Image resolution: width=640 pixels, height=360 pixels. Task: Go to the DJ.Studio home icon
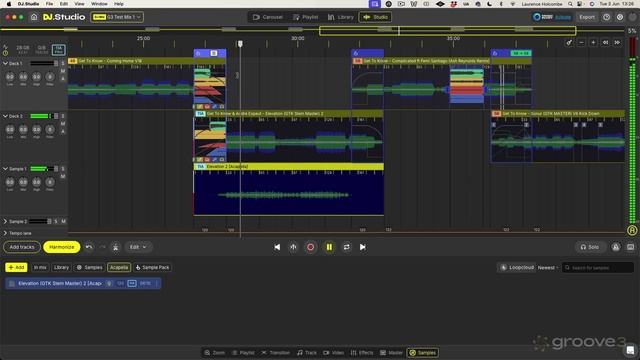click(x=34, y=17)
